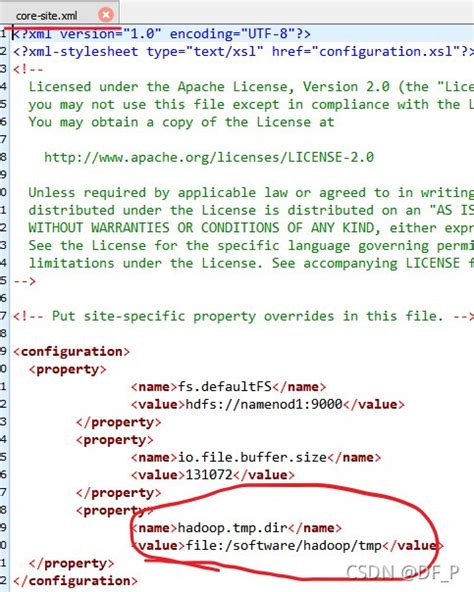Click the 'Licensed under the Apache License' line
The image size is (474, 592).
pos(251,87)
